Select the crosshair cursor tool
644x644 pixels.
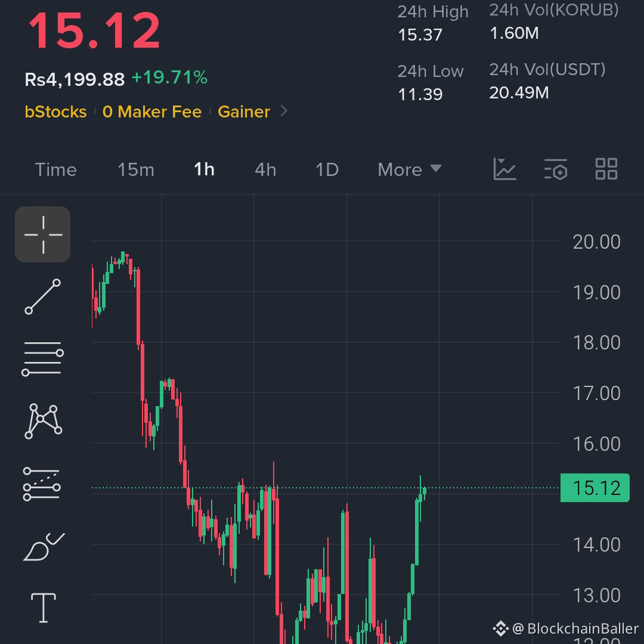tap(43, 234)
